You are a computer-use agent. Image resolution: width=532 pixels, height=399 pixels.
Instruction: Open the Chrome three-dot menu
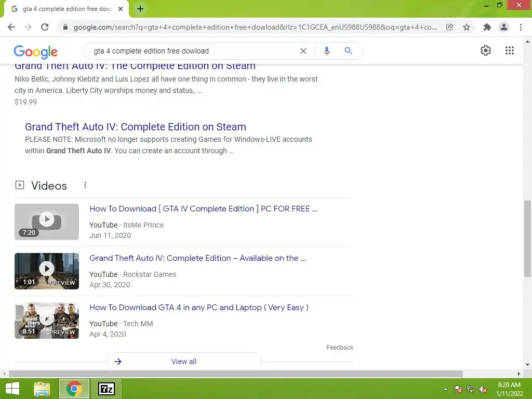[x=521, y=27]
